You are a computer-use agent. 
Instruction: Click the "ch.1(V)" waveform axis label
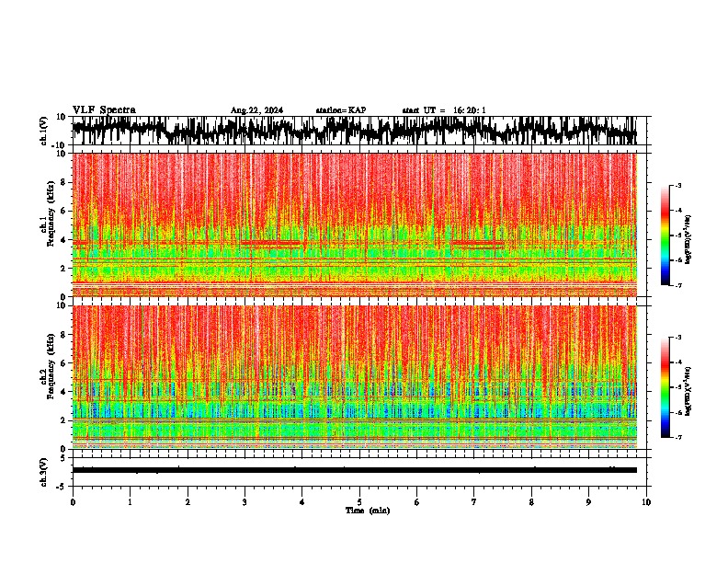click(x=44, y=131)
